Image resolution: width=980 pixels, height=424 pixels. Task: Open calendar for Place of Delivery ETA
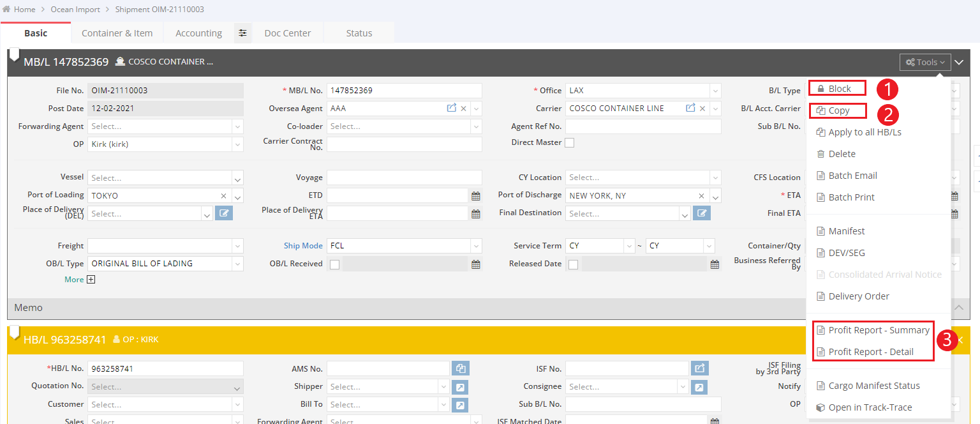pos(475,214)
